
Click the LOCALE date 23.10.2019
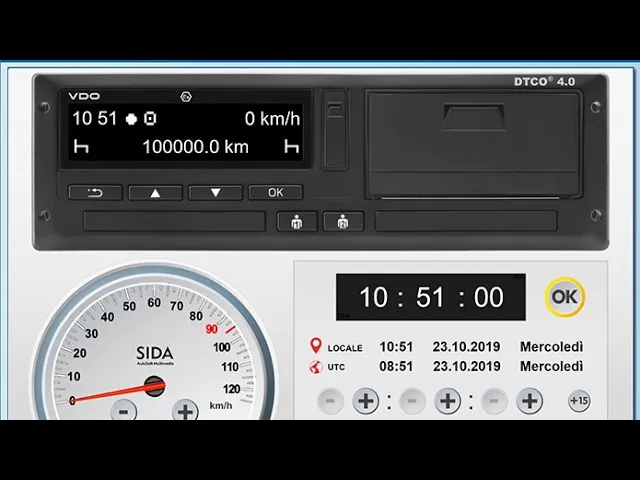tap(466, 347)
